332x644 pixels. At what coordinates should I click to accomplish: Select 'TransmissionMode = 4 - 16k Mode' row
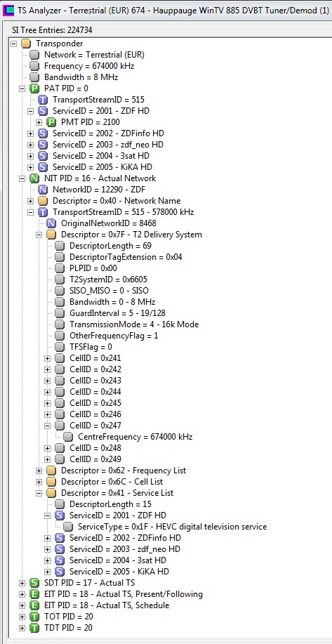click(x=134, y=324)
